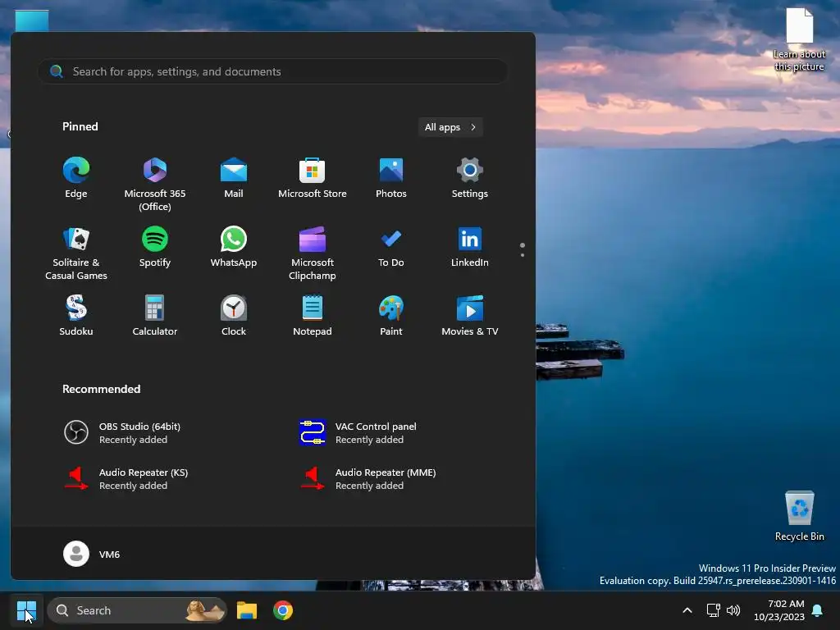
Task: Open network status in system tray
Action: coord(713,610)
